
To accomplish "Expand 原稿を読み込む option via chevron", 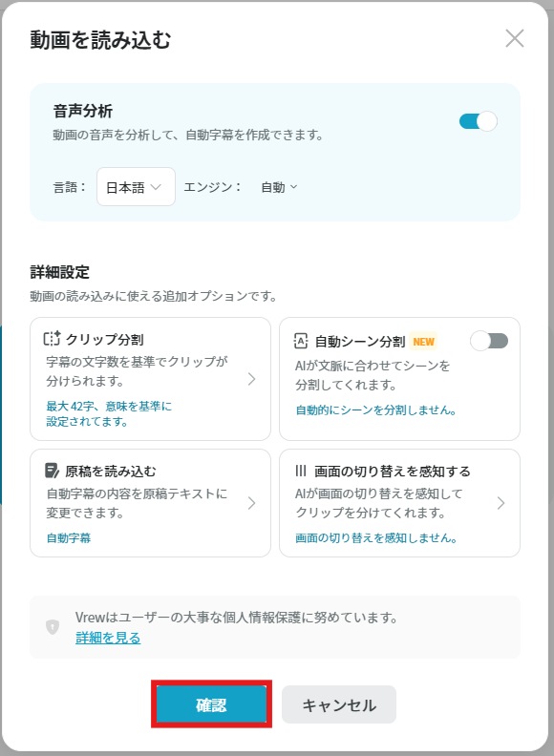I will [251, 503].
